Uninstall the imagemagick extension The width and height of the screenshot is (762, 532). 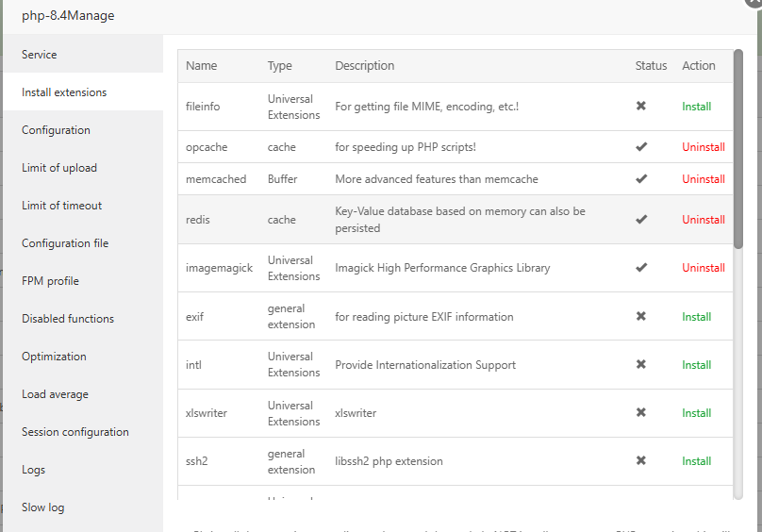pyautogui.click(x=704, y=268)
